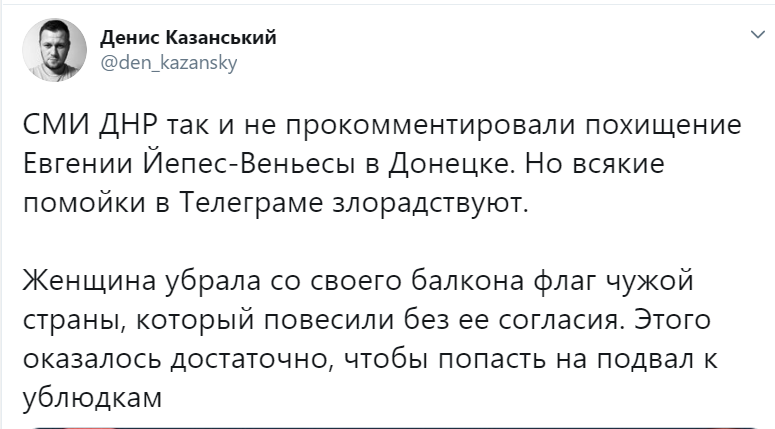Open the profile via the name Денис Казанський

188,37
